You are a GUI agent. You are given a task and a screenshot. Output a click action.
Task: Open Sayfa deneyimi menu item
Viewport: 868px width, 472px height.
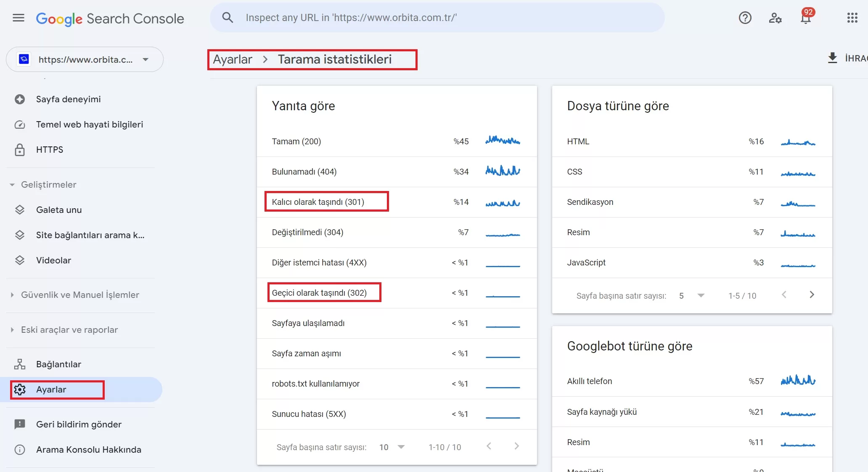click(81, 99)
